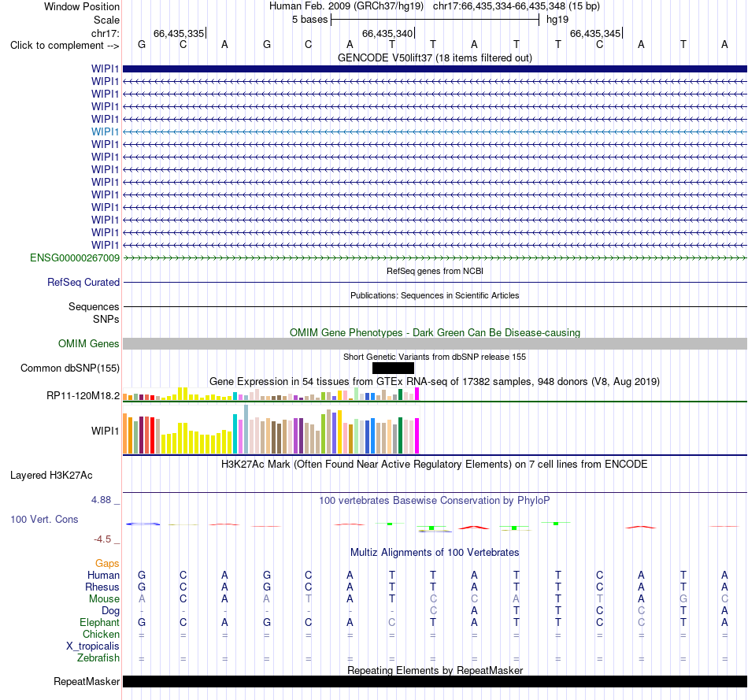Click 'Human Feb. 2009 (GRCh37/hg19)' assembly text
Viewport: 748px width, 700px height.
346,6
